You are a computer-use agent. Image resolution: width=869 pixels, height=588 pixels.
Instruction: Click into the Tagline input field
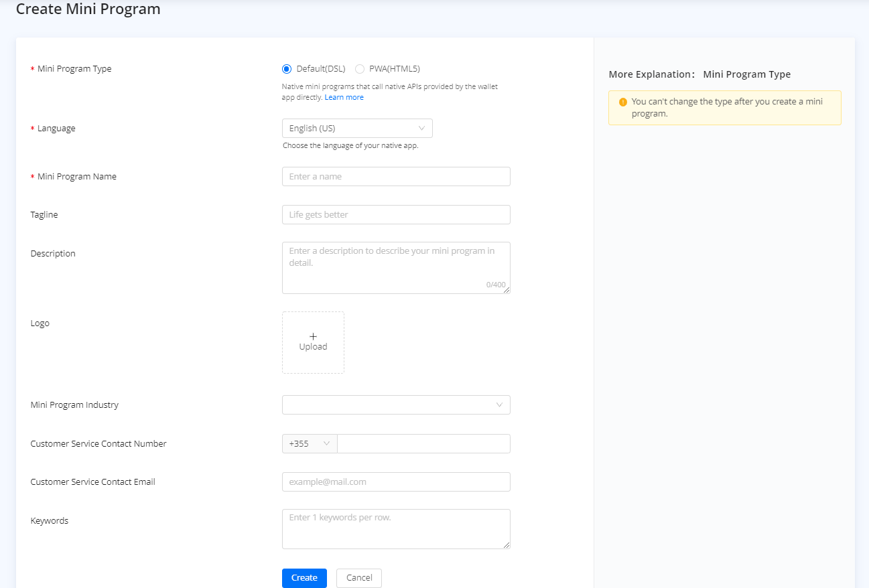pos(396,215)
